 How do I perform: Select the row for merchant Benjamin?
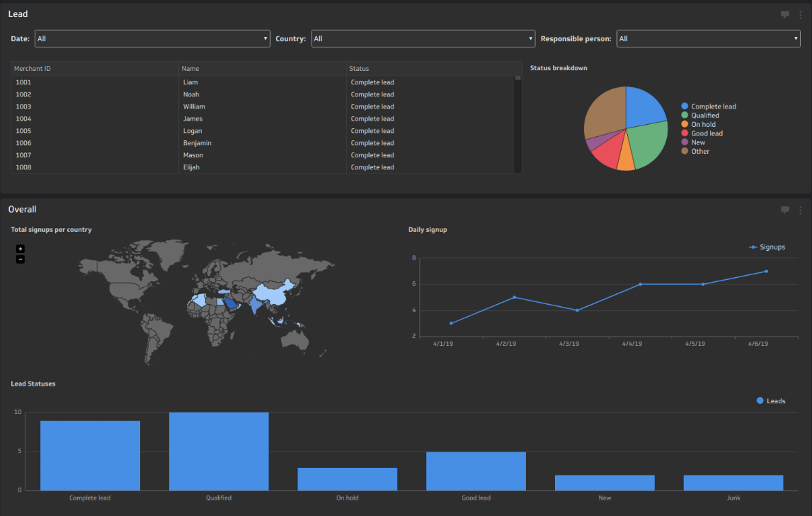197,143
